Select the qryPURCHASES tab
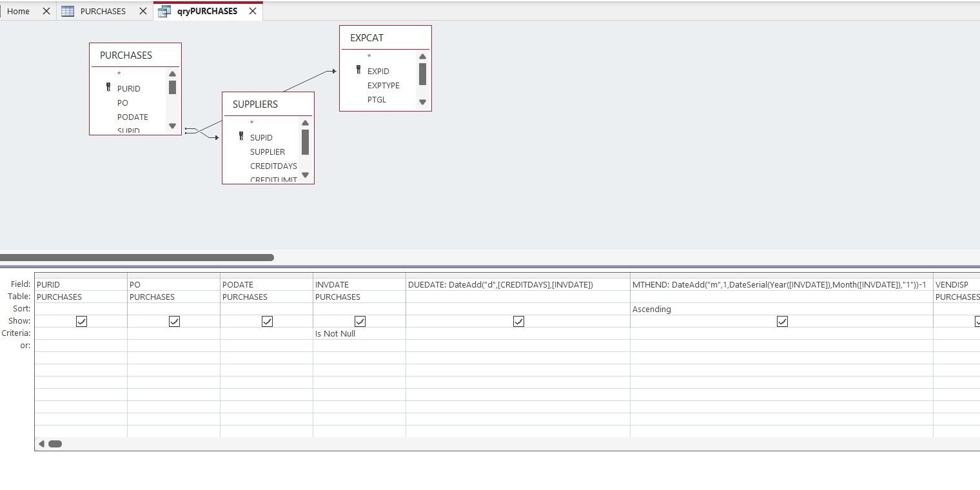Screen dimensions: 980x490 [x=207, y=11]
